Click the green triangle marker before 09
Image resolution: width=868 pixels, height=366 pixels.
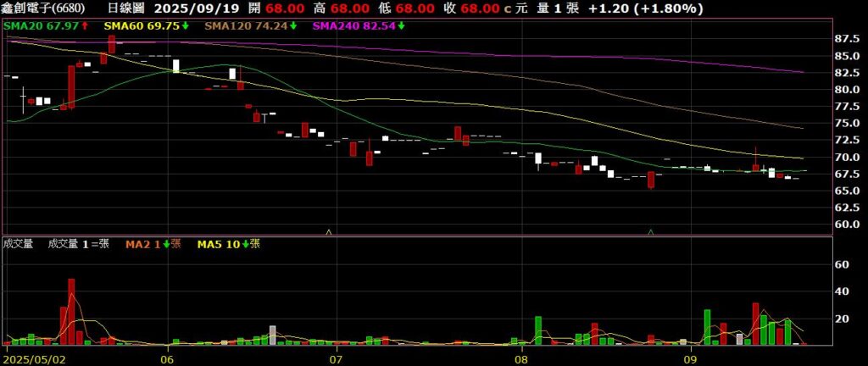[651, 230]
